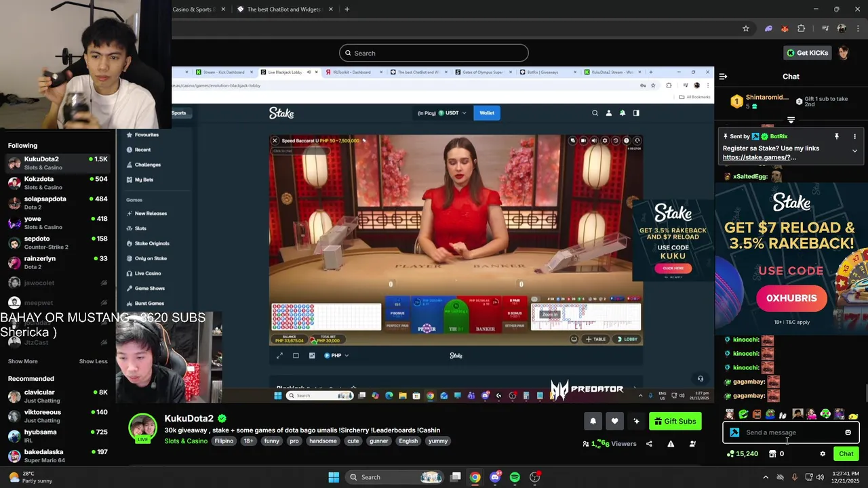The width and height of the screenshot is (868, 488).
Task: Click the heart follow button
Action: (x=614, y=421)
